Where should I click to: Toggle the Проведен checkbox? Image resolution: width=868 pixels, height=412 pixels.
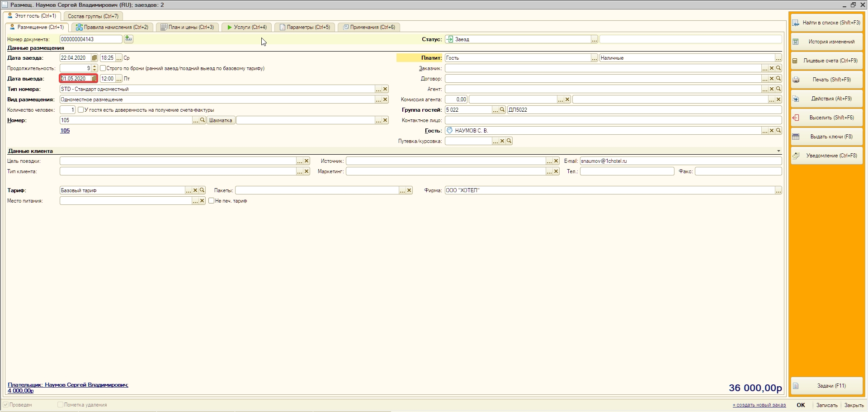[x=6, y=405]
